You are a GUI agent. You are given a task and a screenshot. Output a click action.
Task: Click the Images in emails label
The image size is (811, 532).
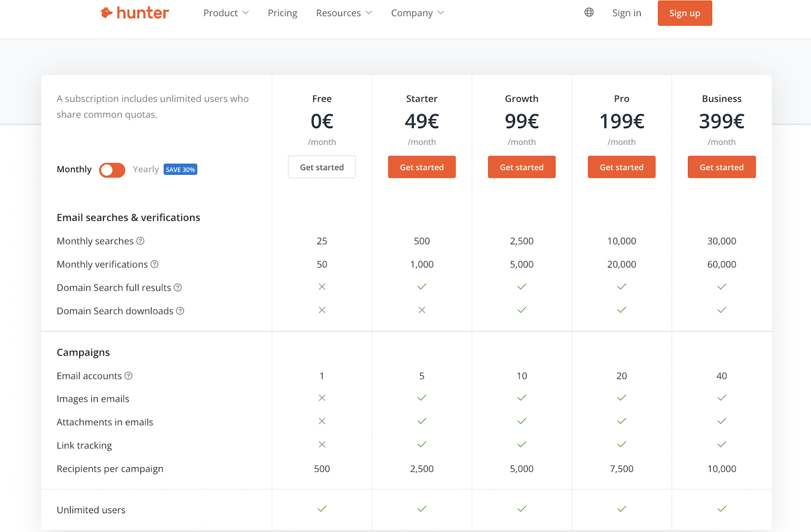pos(93,399)
